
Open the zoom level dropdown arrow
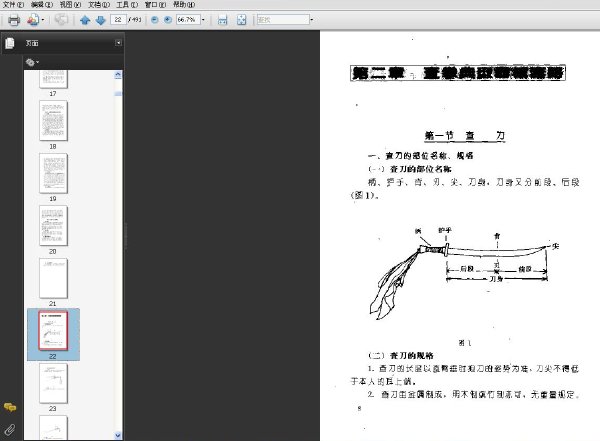(203, 20)
